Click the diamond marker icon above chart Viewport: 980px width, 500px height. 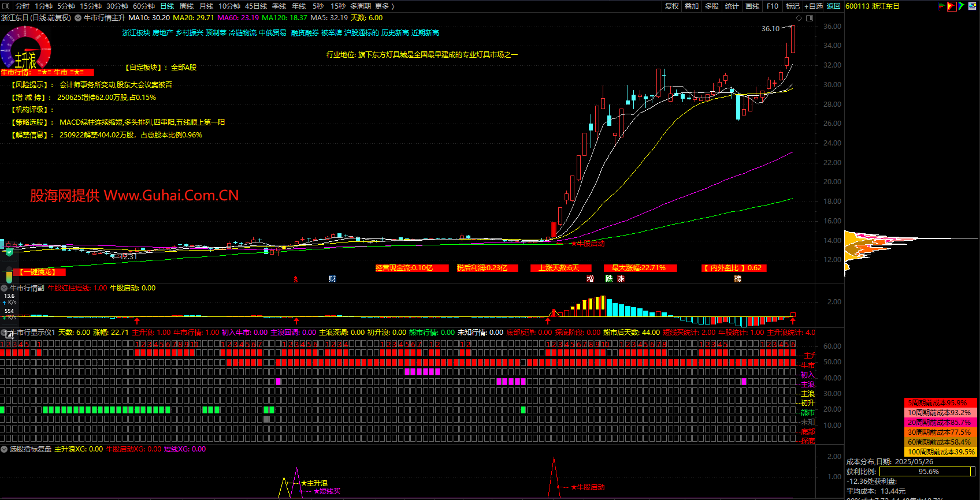pos(799,18)
